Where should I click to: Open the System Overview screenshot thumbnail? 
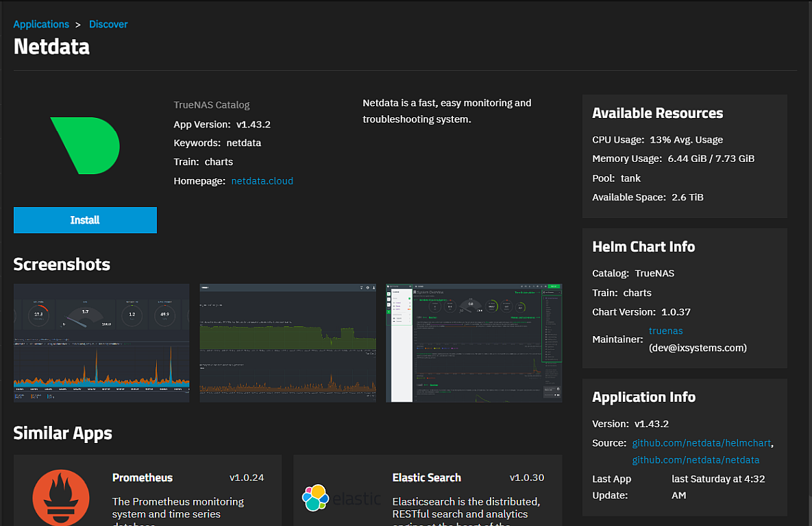473,343
